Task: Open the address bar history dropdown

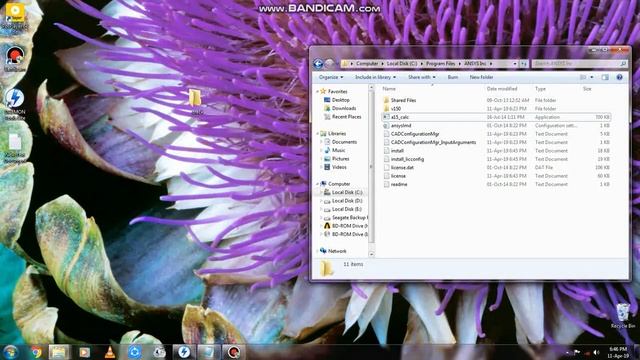Action: 515,64
